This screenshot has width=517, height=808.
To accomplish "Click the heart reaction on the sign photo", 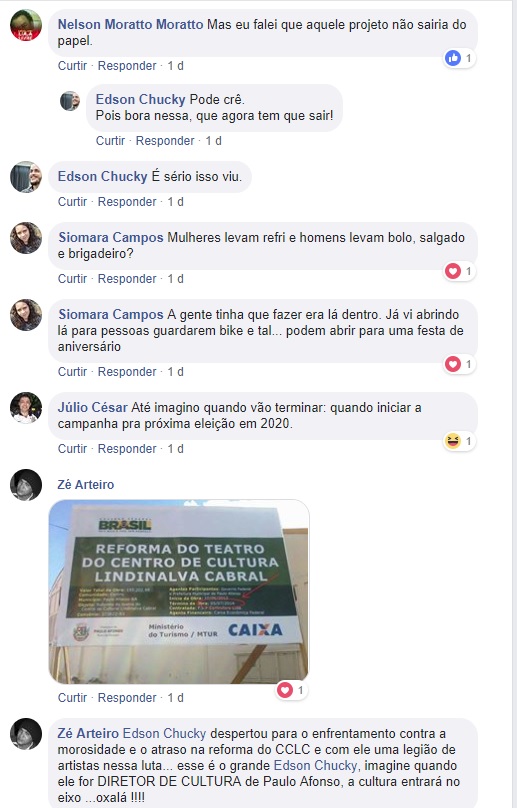I will [285, 690].
